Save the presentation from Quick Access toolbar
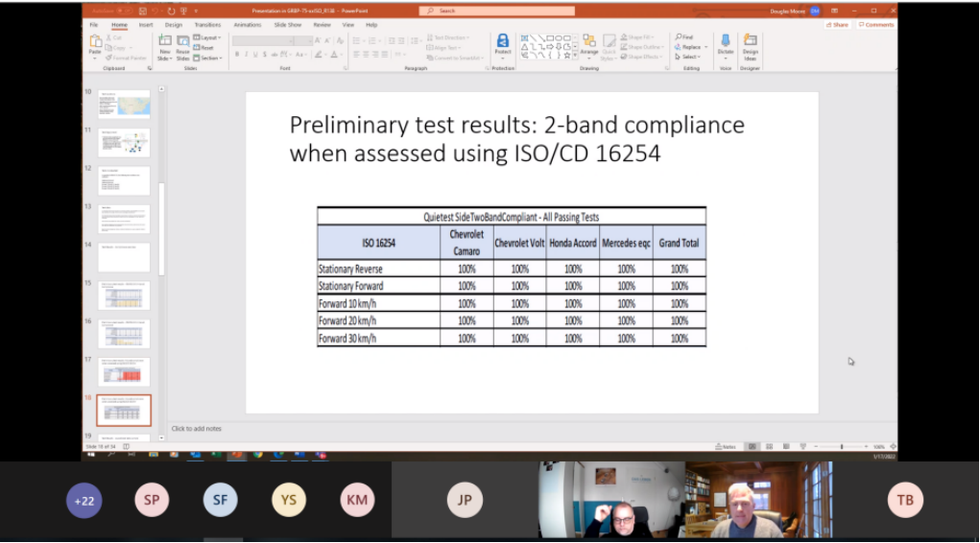Screen dimensions: 980x543 (142, 11)
